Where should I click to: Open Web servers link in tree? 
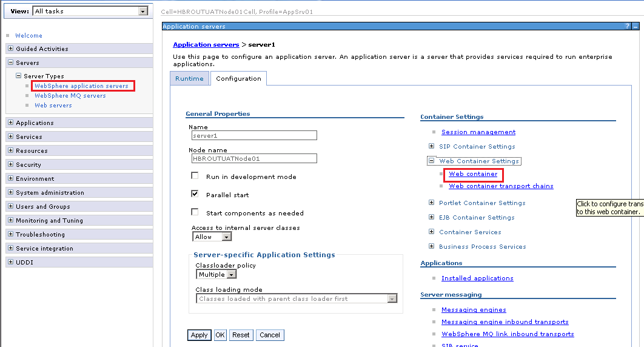pyautogui.click(x=53, y=106)
